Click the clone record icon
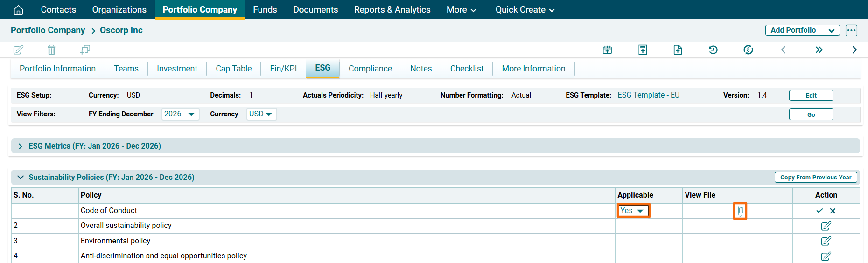The width and height of the screenshot is (868, 263). click(x=85, y=50)
